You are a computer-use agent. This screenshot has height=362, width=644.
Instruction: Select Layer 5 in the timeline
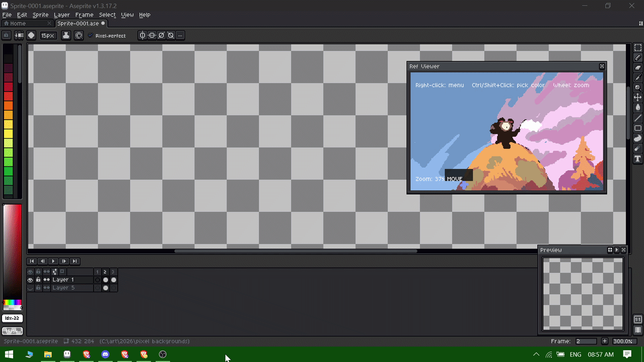(72, 288)
